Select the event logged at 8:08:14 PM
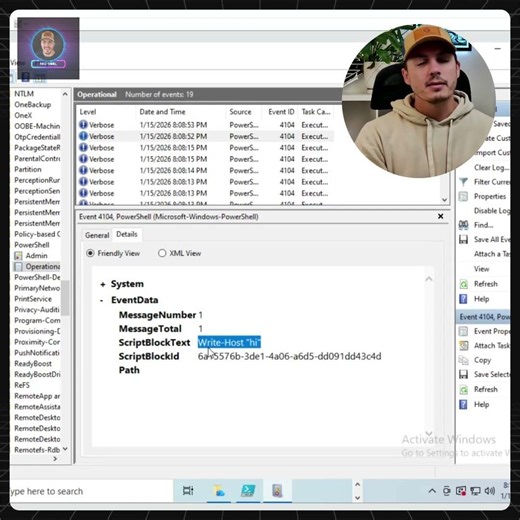This screenshot has width=520, height=520. pyautogui.click(x=205, y=171)
